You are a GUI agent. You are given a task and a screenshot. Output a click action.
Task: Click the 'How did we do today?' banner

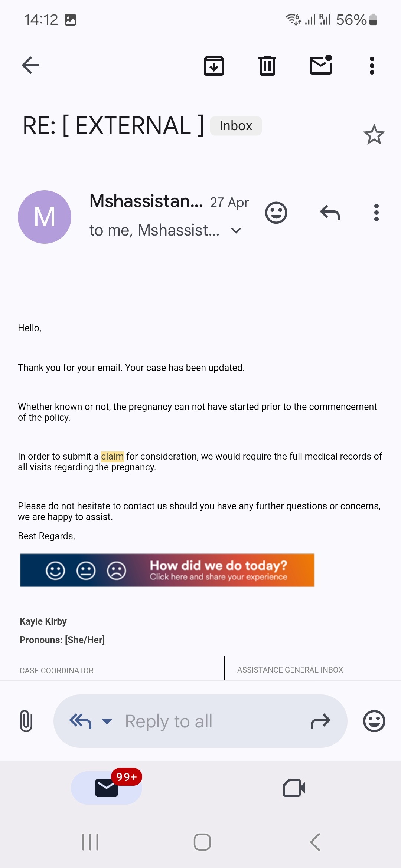pyautogui.click(x=167, y=570)
